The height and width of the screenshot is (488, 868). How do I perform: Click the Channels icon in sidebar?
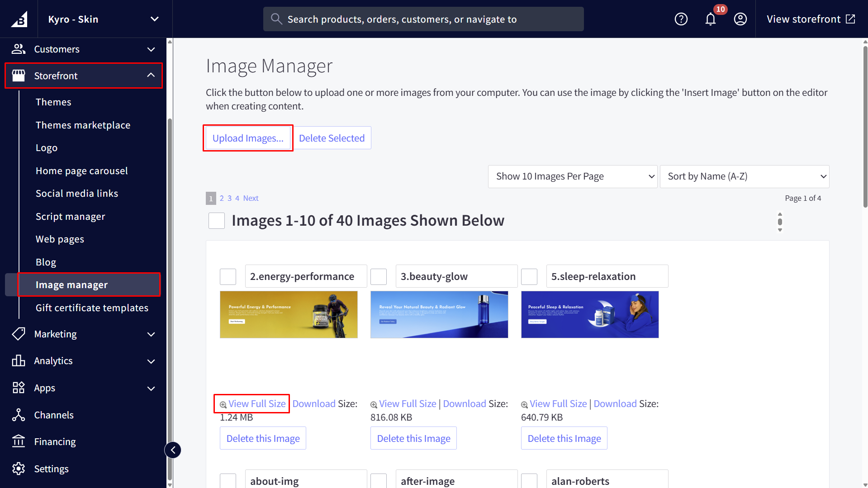click(x=19, y=415)
